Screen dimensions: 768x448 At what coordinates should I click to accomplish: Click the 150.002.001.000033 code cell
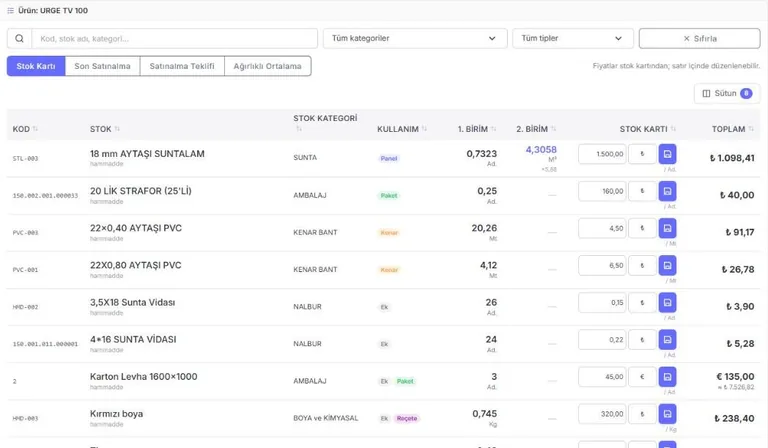coord(45,196)
